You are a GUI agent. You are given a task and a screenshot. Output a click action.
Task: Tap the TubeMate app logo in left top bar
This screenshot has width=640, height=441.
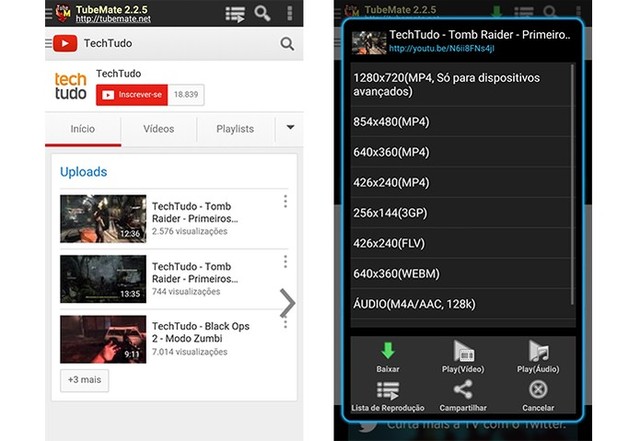pyautogui.click(x=63, y=13)
